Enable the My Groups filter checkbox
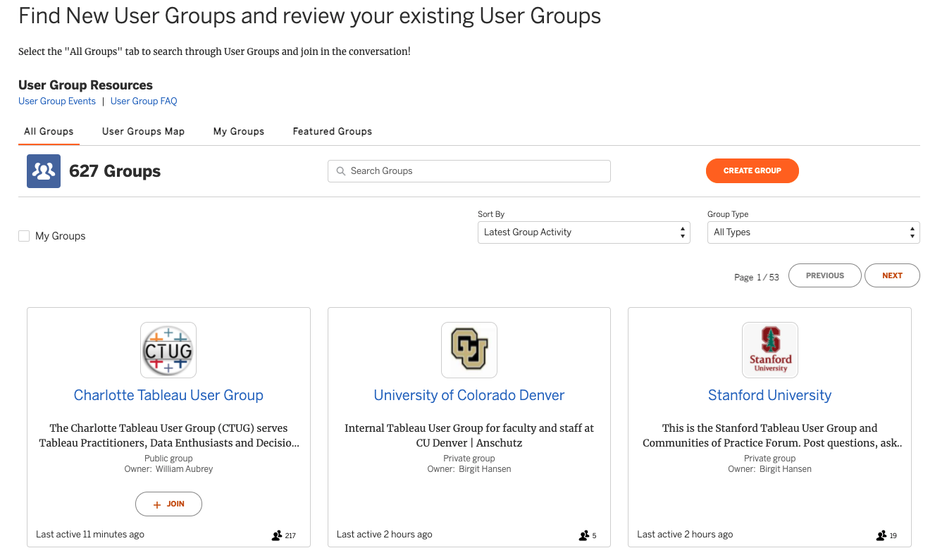935x560 pixels. pyautogui.click(x=24, y=236)
